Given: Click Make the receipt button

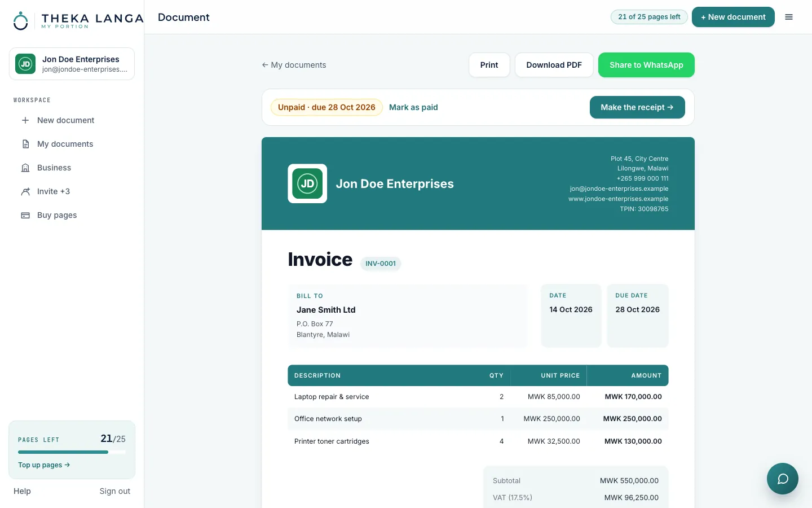Looking at the screenshot, I should (x=637, y=107).
